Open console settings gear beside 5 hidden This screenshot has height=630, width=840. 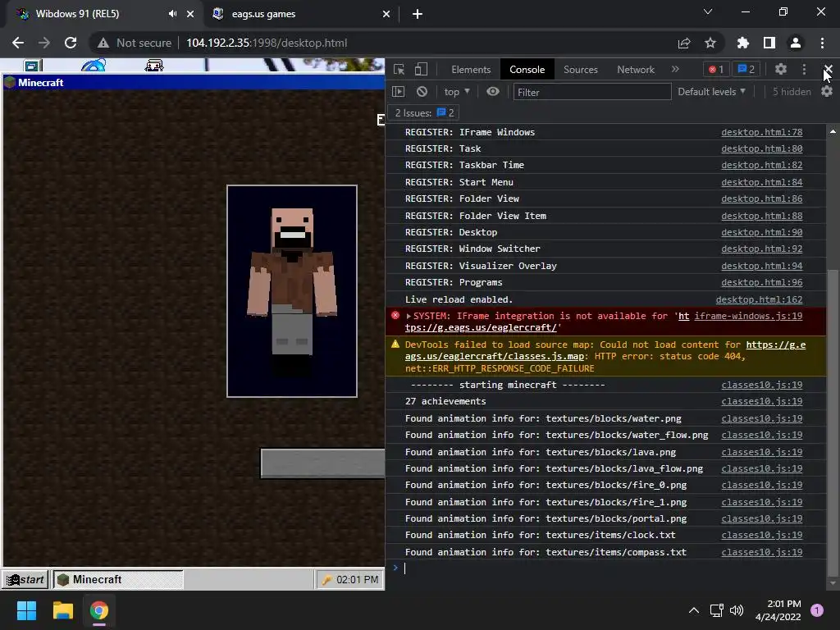(x=827, y=92)
